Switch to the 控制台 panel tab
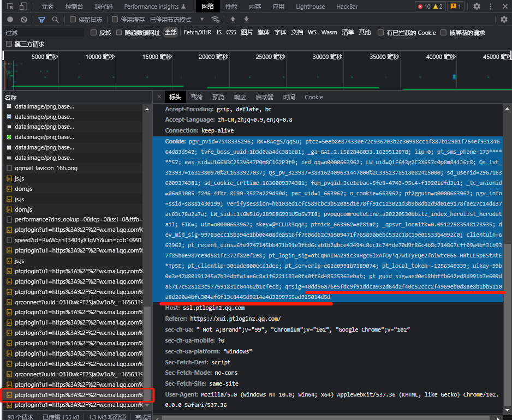This screenshot has height=420, width=512. [74, 7]
